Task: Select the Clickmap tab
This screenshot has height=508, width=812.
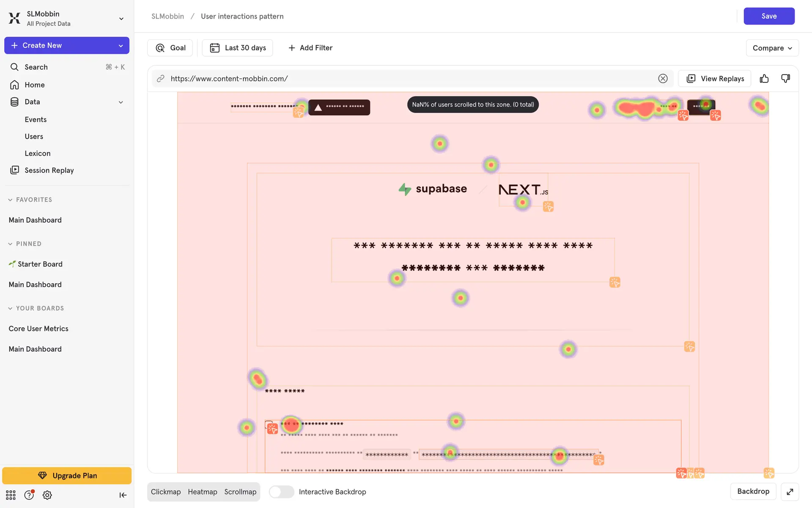Action: pyautogui.click(x=166, y=491)
